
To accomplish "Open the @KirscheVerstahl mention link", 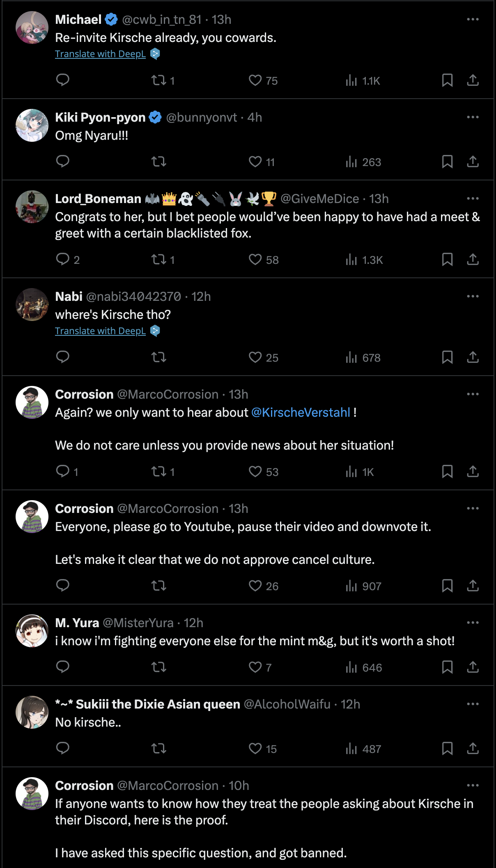I will [x=301, y=412].
